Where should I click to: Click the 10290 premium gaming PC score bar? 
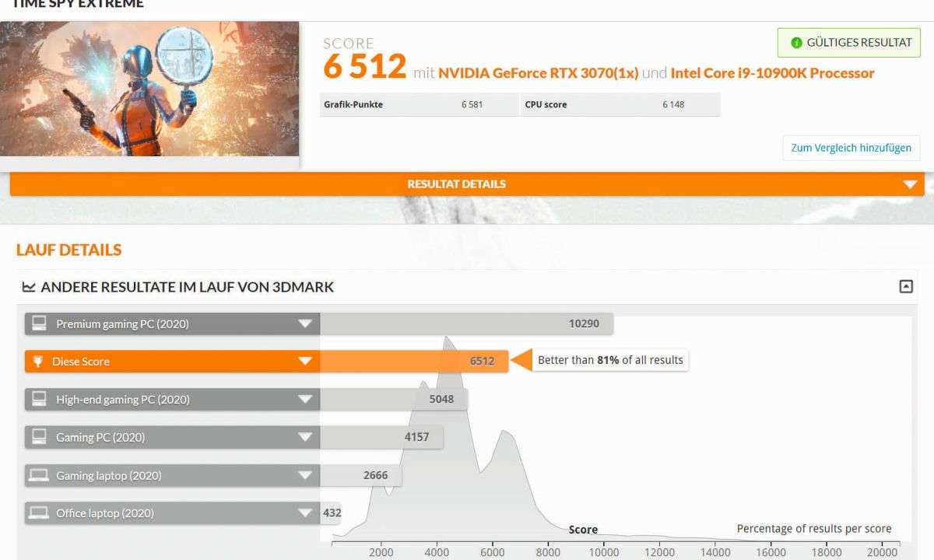[x=467, y=324]
